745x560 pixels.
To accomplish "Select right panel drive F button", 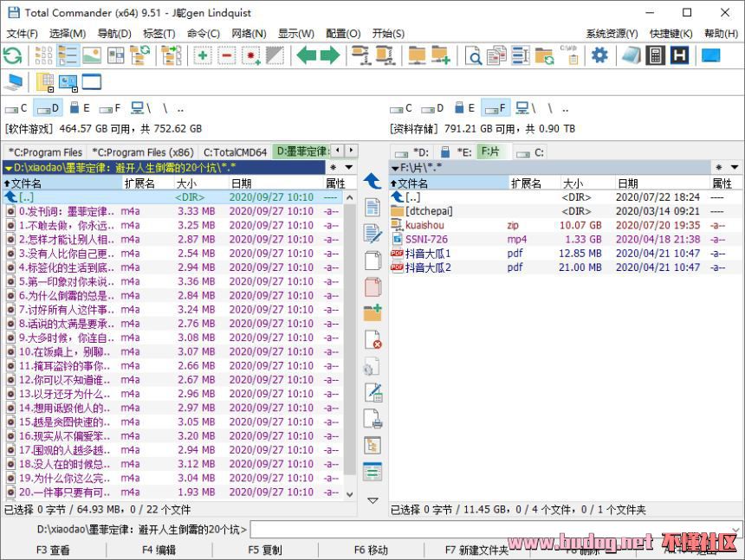I will click(496, 108).
